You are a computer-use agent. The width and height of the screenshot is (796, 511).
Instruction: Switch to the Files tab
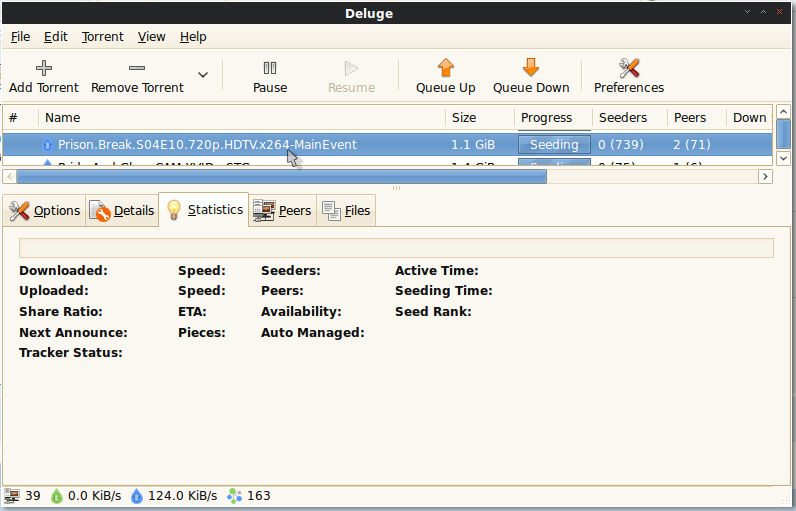click(346, 211)
